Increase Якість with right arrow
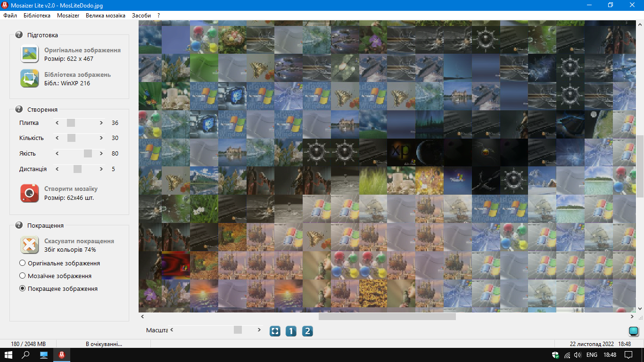This screenshot has height=362, width=644. click(101, 154)
